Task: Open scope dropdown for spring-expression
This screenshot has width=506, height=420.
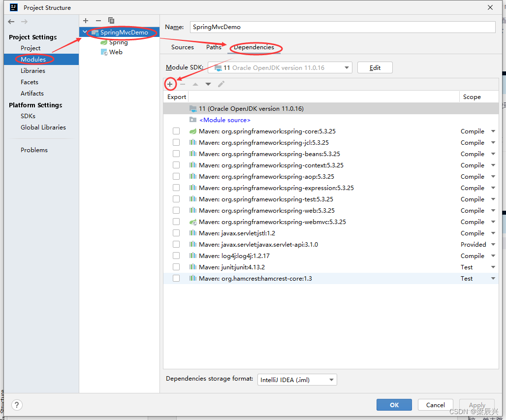Action: coord(493,188)
